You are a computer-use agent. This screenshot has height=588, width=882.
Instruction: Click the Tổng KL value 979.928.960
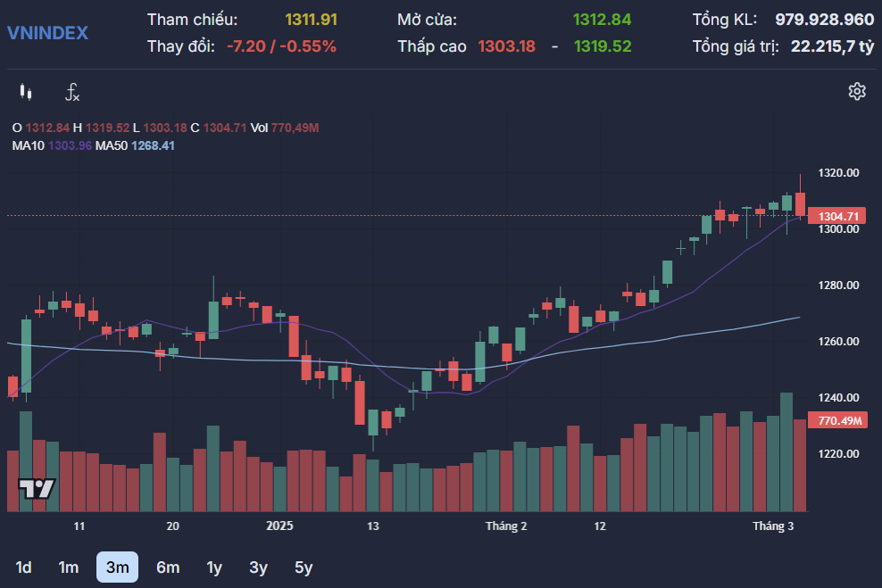click(825, 20)
